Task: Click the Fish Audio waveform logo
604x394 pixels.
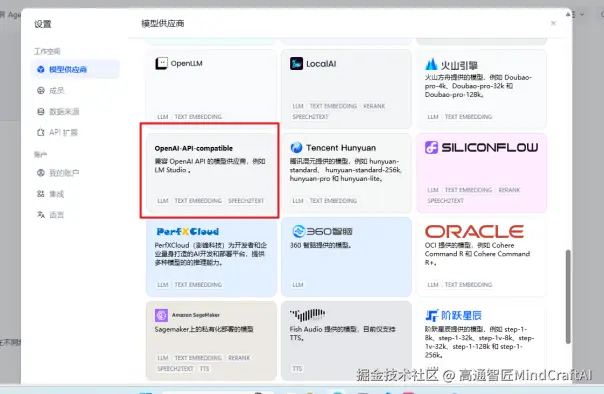Action: coord(307,315)
